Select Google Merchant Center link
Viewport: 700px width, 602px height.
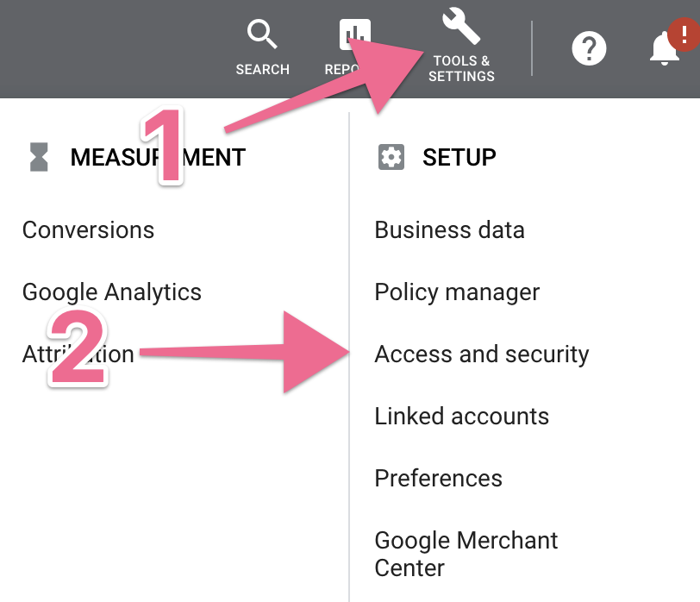[x=466, y=554]
